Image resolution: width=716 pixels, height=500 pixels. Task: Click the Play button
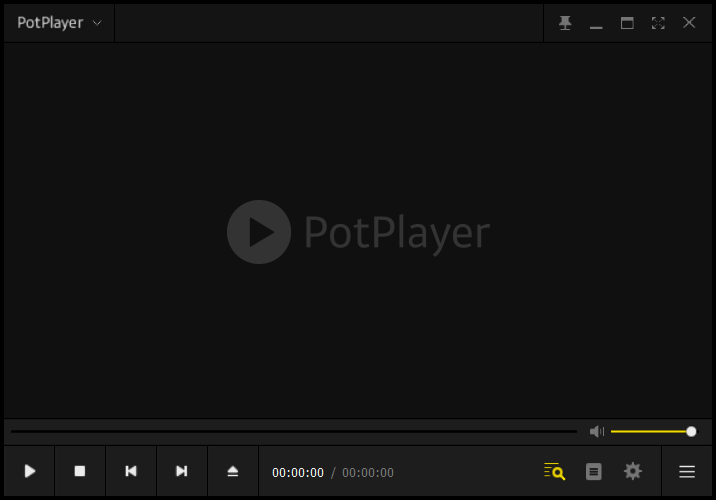click(x=30, y=471)
